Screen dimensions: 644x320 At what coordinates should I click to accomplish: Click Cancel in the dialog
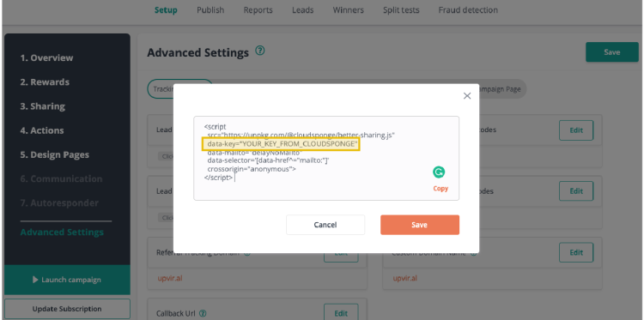[325, 225]
